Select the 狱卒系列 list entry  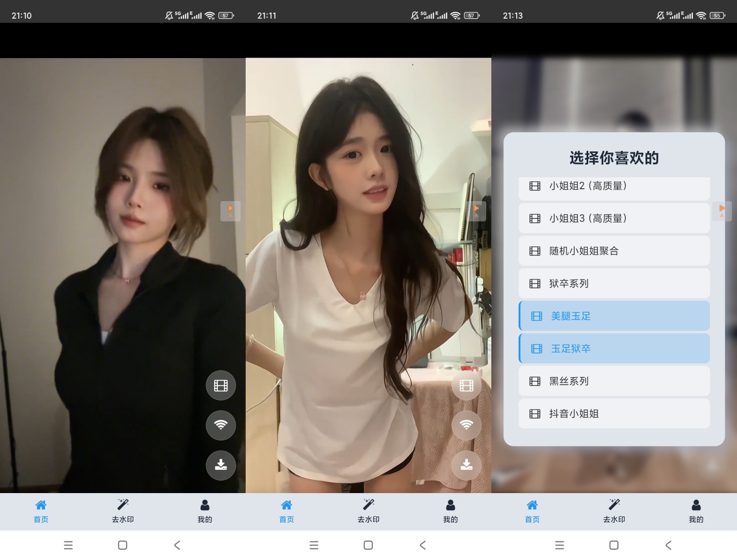pyautogui.click(x=614, y=284)
